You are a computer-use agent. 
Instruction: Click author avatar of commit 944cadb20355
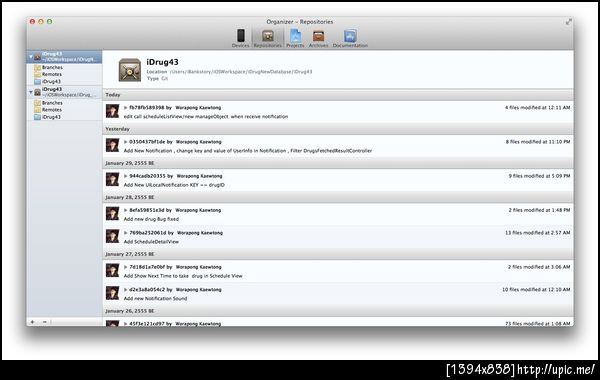112,179
